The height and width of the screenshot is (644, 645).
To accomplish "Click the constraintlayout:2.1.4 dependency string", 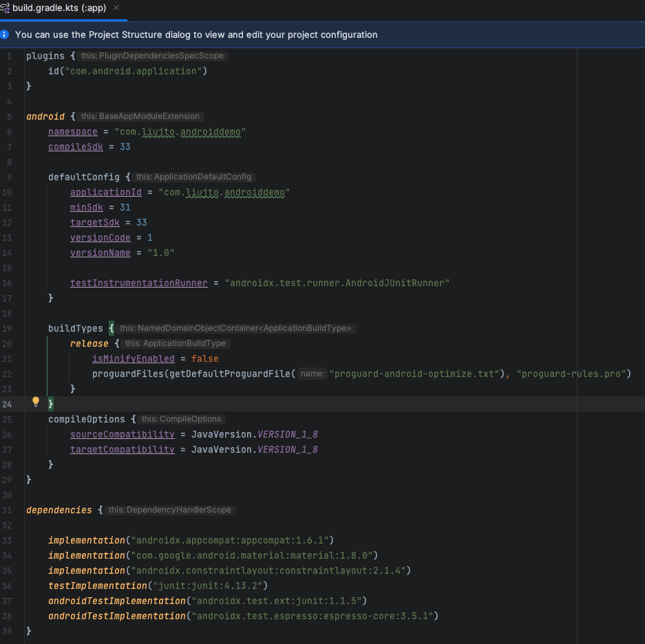I will click(268, 571).
